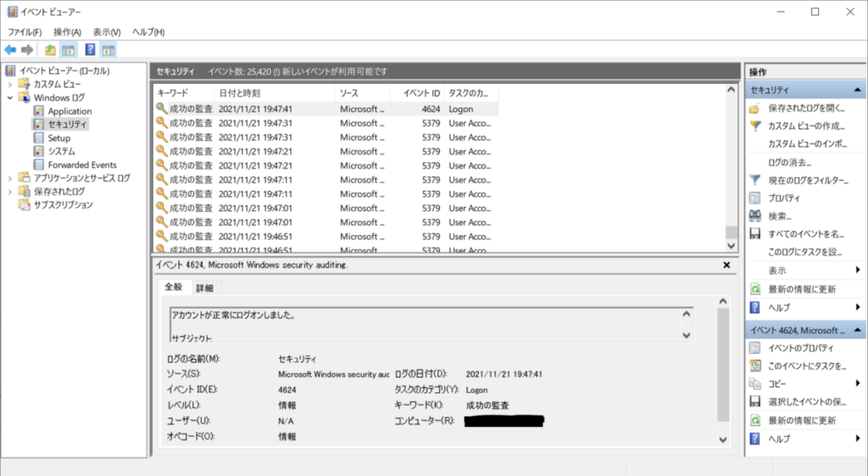Screen dimensions: 868x476
Task: Click the key icon of the 4624 Logon row
Action: coord(161,109)
